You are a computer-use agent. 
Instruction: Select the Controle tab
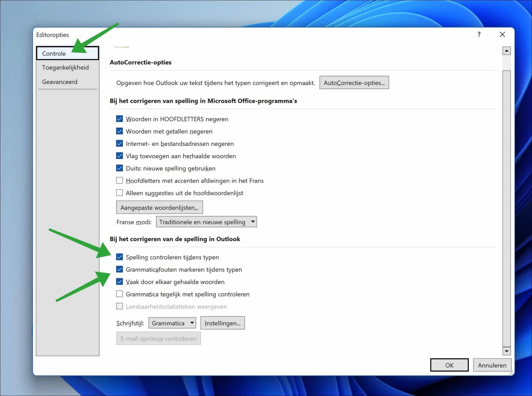click(x=54, y=53)
